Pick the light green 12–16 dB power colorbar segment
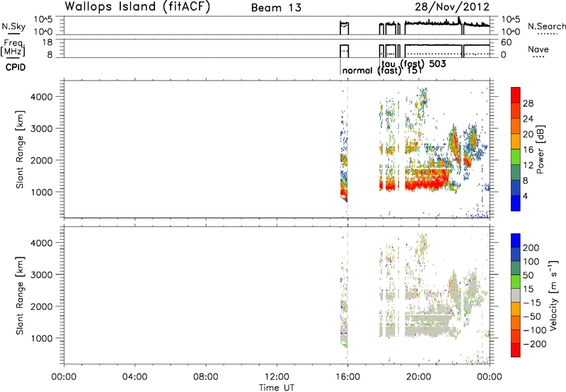566x392 pixels. (x=516, y=157)
